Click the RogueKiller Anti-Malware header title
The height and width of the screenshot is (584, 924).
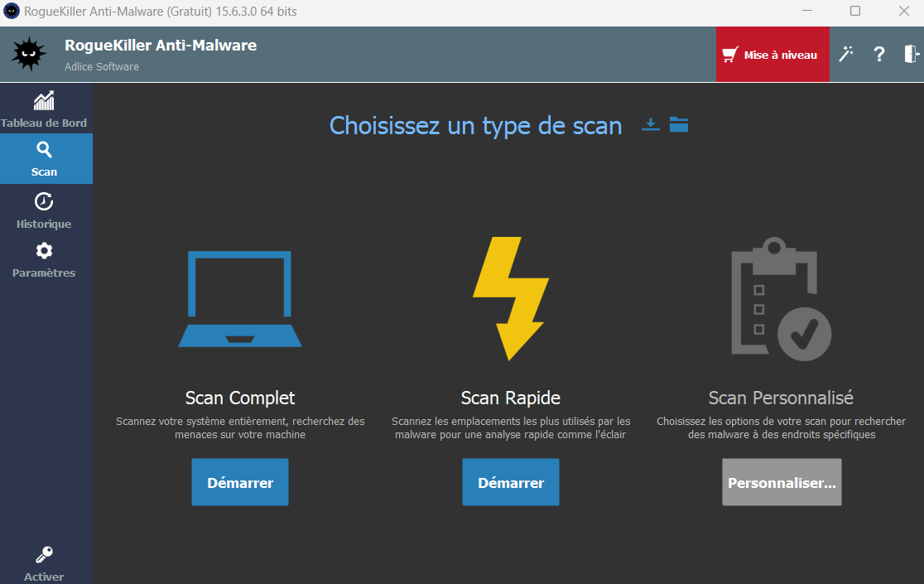161,46
